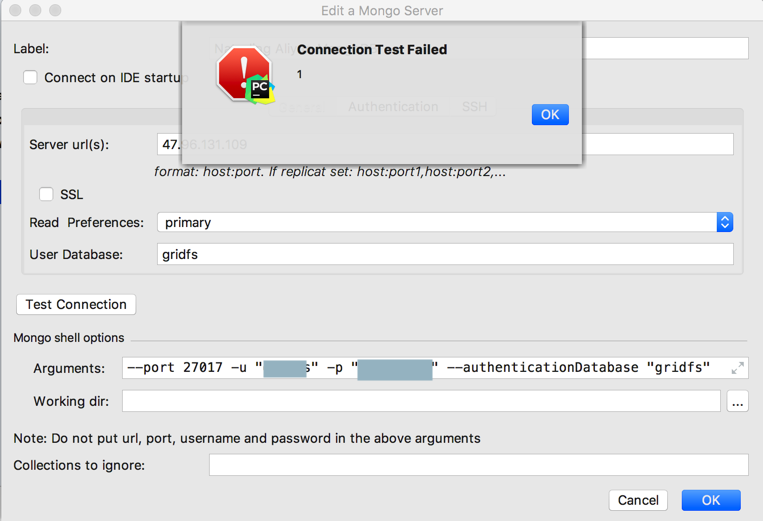This screenshot has height=521, width=763.
Task: Click the Label text field
Action: tap(666, 48)
